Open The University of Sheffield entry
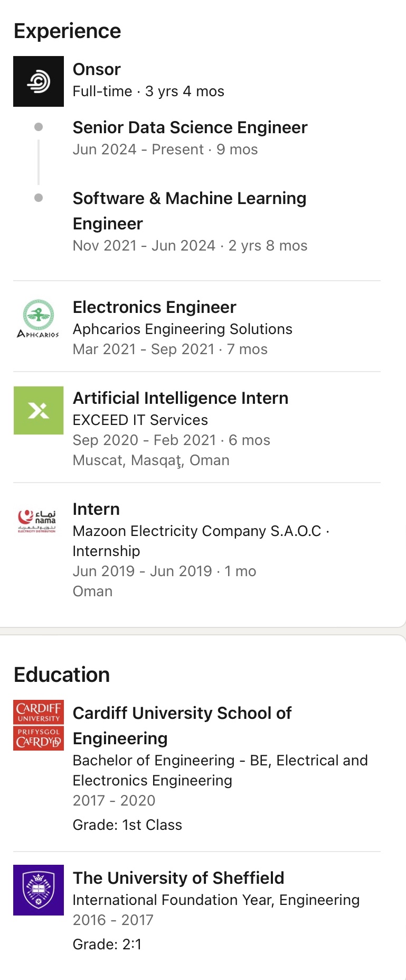 [x=178, y=878]
